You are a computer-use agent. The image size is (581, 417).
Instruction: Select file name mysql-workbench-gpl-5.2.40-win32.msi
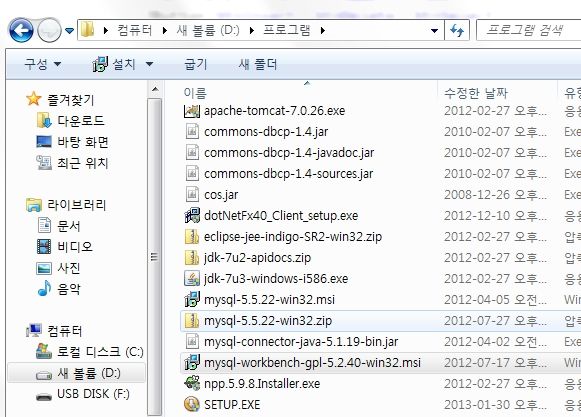312,363
